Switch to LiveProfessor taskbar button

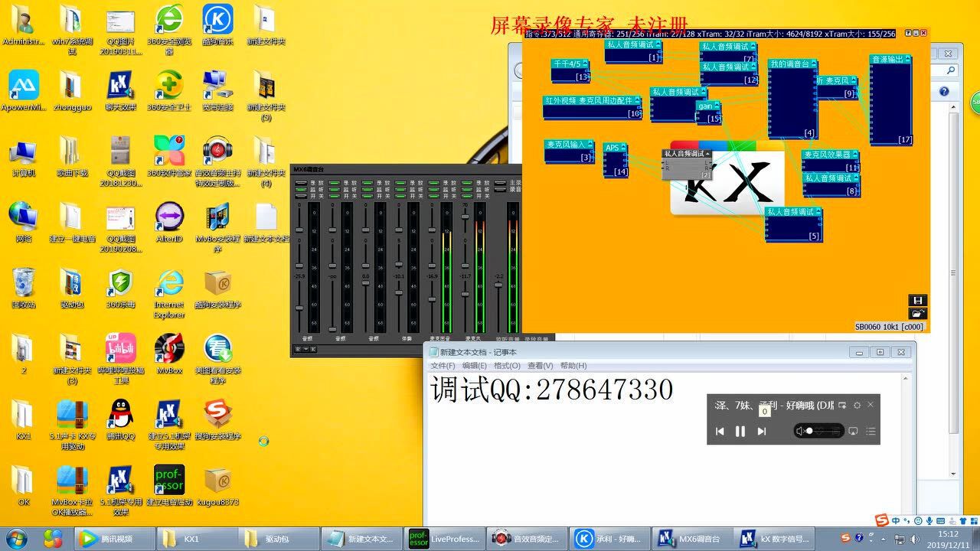(444, 538)
